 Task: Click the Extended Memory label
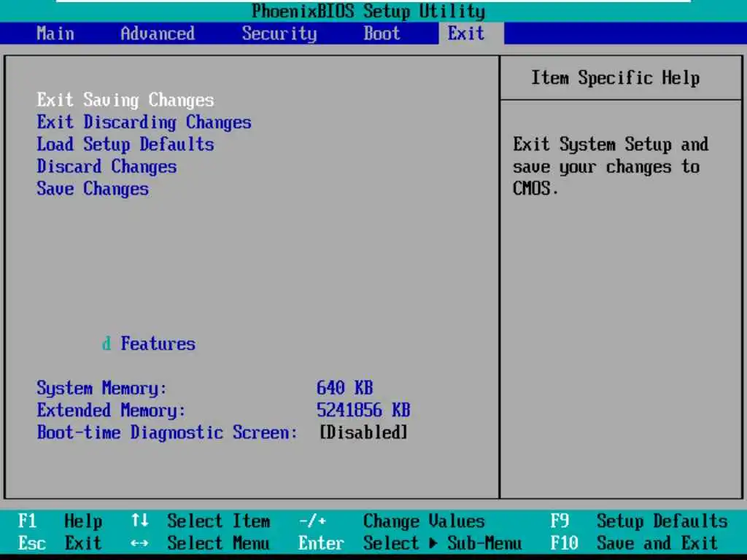111,410
